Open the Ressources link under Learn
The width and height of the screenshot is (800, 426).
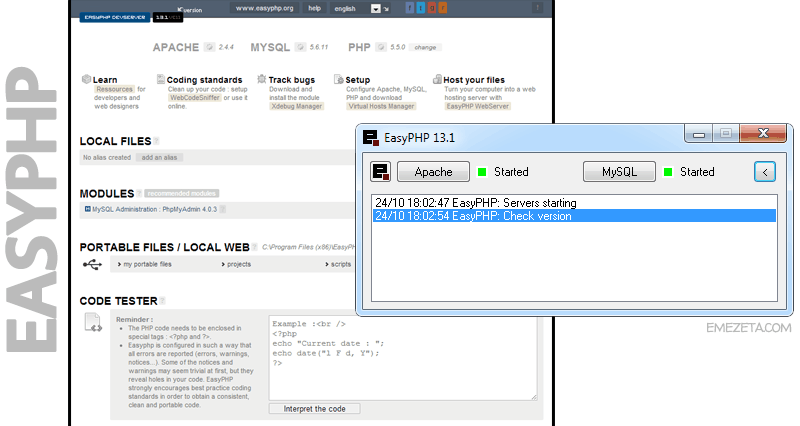point(114,89)
